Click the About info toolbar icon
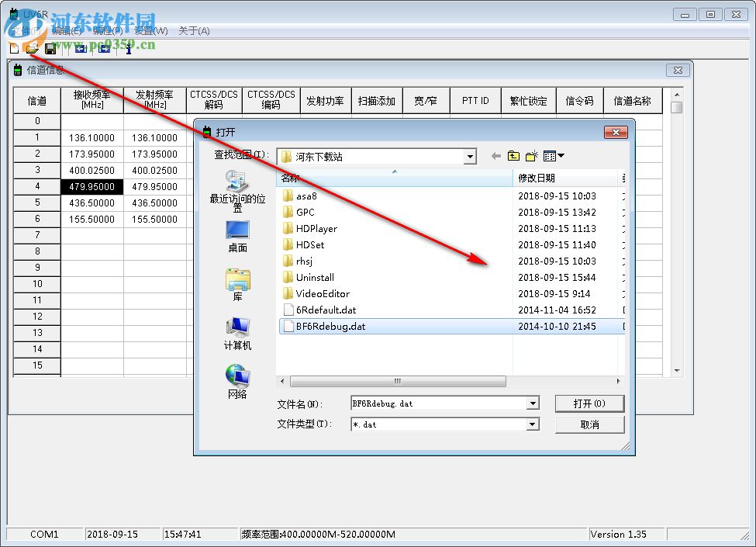Image resolution: width=756 pixels, height=547 pixels. [x=128, y=48]
